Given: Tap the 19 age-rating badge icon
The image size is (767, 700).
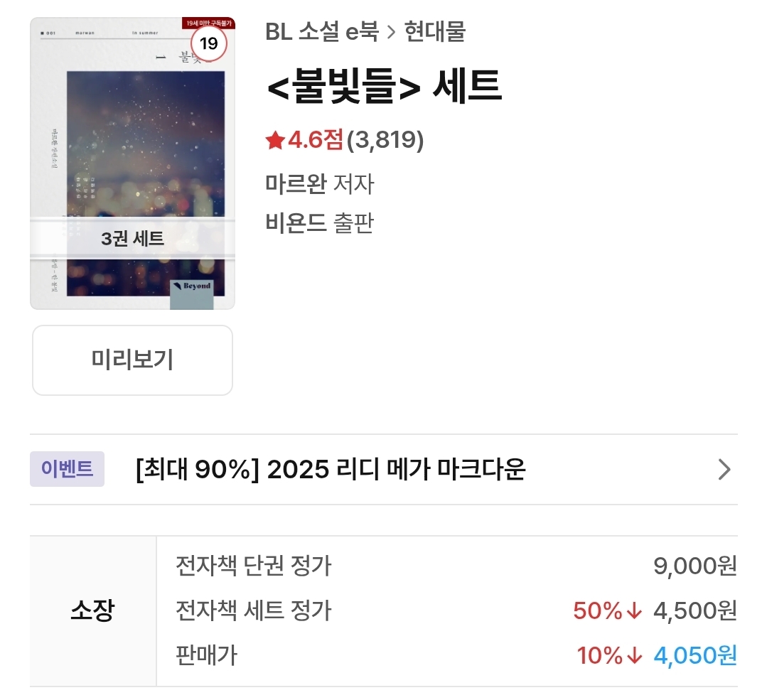Looking at the screenshot, I should 208,44.
